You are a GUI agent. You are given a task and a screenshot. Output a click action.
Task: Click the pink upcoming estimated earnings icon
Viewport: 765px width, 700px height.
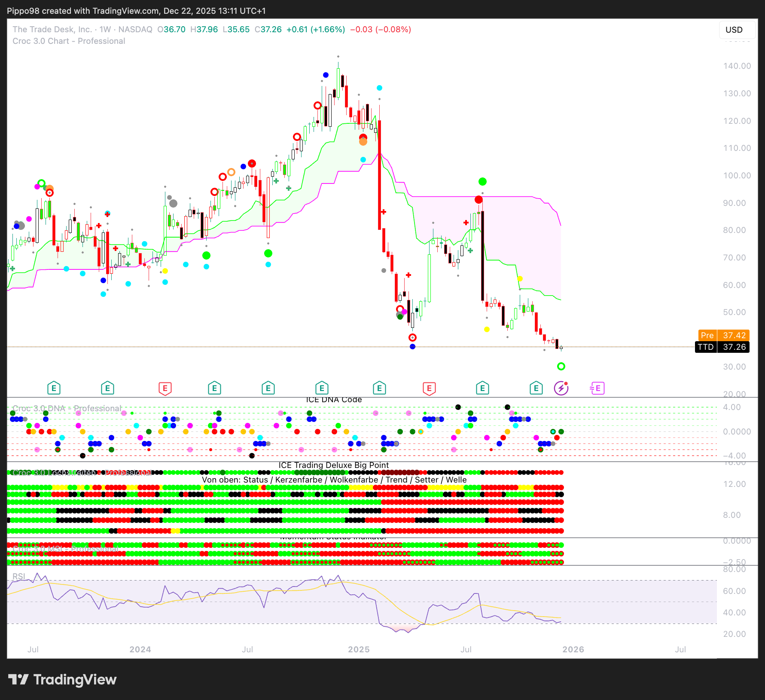597,388
